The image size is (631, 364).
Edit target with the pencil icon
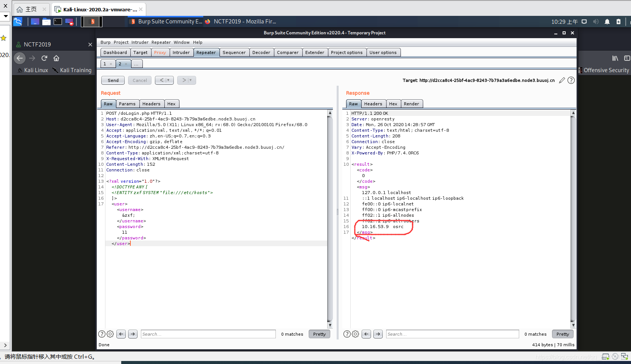click(x=562, y=80)
